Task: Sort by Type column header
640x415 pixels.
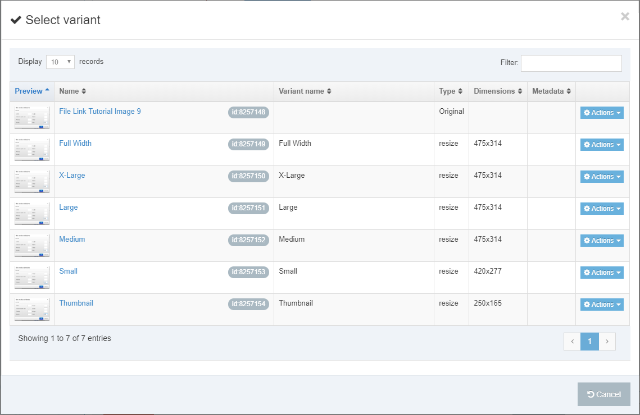Action: tap(451, 91)
